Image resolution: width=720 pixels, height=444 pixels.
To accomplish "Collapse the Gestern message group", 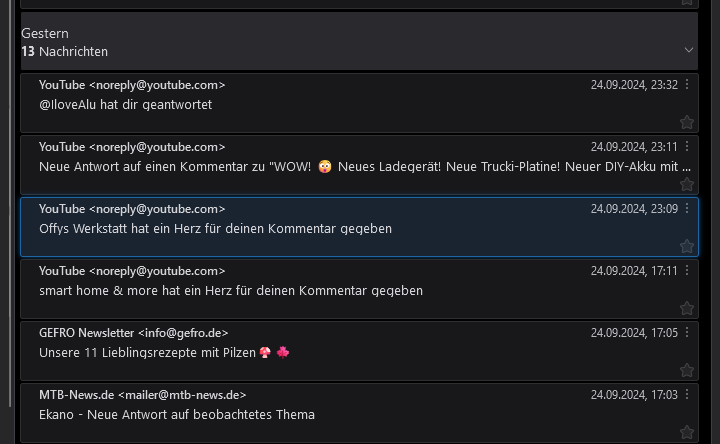I will 689,50.
